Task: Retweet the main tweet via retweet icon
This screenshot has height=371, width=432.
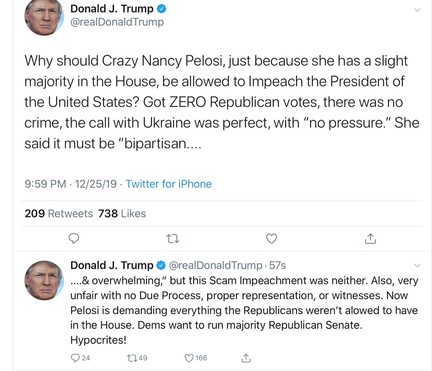Action: 172,239
